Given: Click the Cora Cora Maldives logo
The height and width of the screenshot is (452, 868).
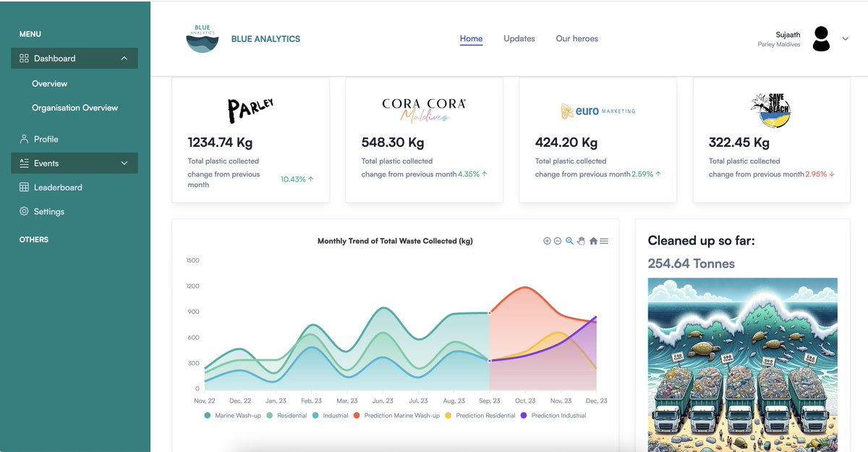Looking at the screenshot, I should (x=424, y=110).
